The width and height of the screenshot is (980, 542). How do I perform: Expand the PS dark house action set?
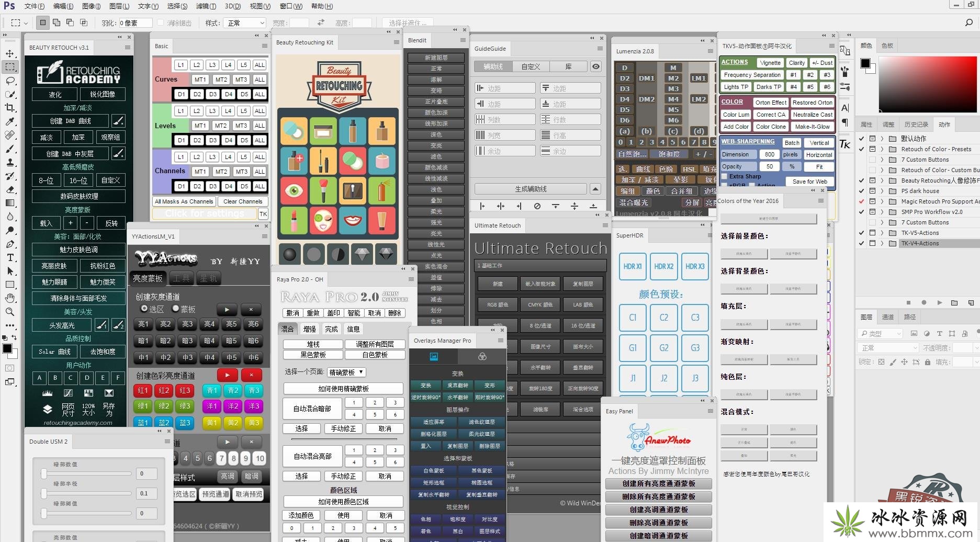pos(882,191)
